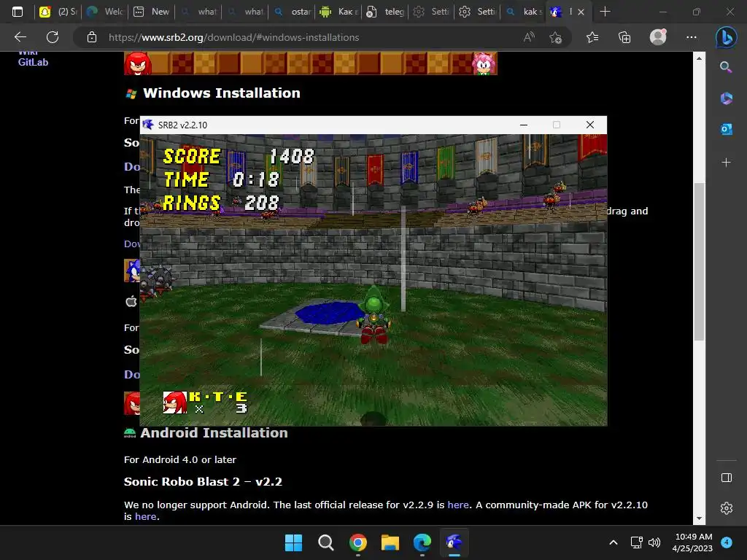Click the page scrollbar down arrow

(x=699, y=518)
